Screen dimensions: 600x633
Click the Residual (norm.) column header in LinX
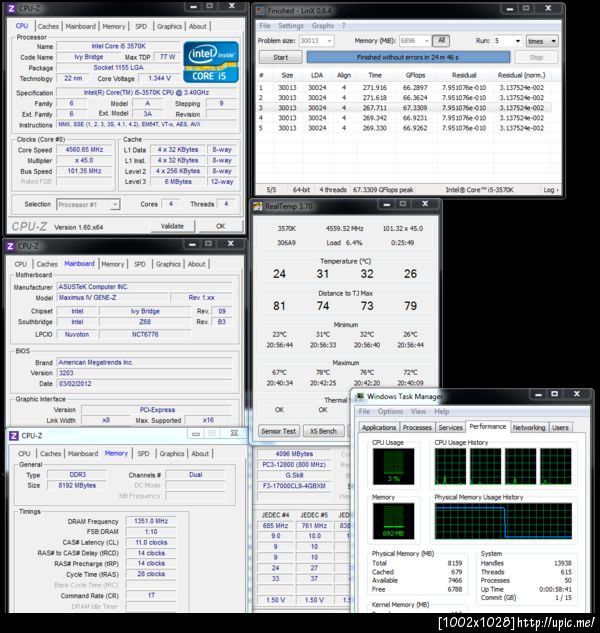pos(521,75)
